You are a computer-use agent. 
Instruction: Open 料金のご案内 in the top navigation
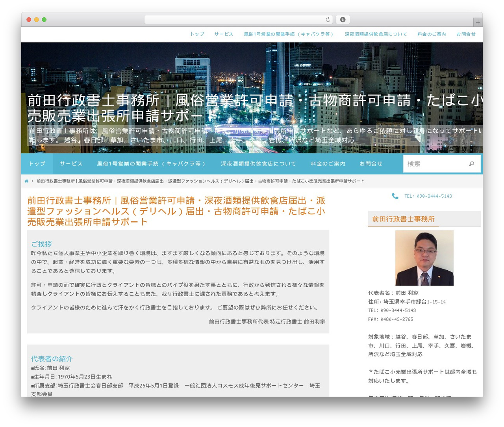(432, 34)
